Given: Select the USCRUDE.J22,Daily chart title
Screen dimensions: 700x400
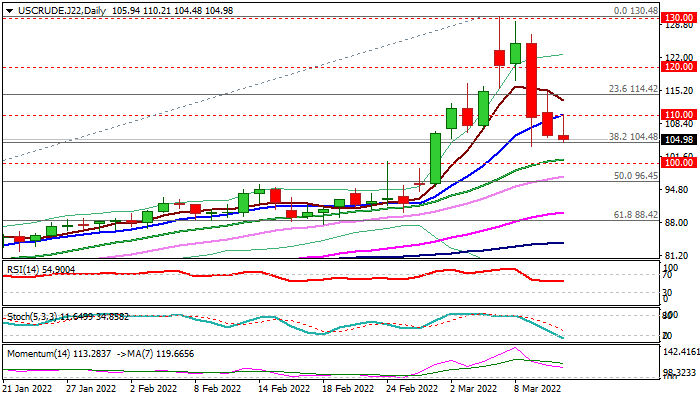Looking at the screenshot, I should click(62, 11).
